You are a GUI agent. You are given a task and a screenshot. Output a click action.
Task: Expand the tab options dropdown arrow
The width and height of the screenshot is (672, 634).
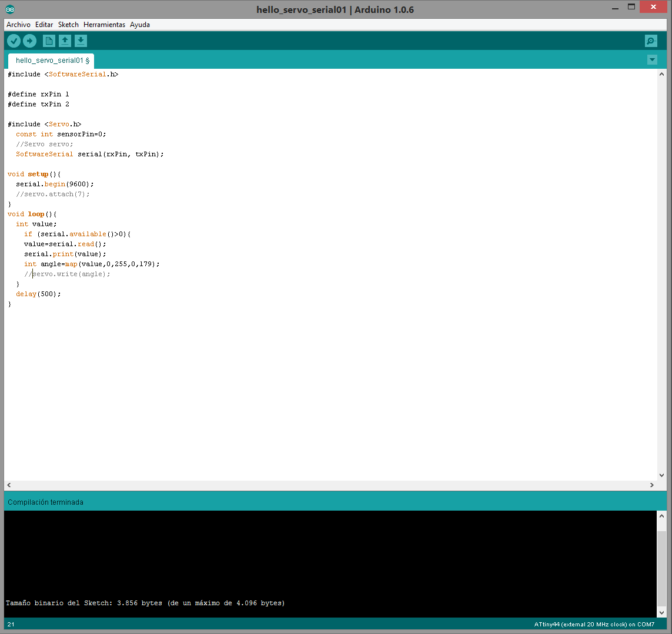tap(652, 60)
